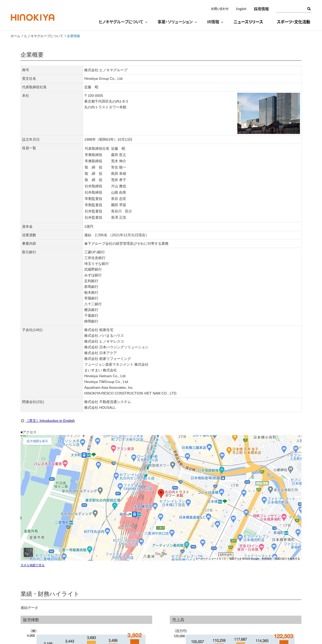Open the 採用情報 header link

(x=261, y=9)
